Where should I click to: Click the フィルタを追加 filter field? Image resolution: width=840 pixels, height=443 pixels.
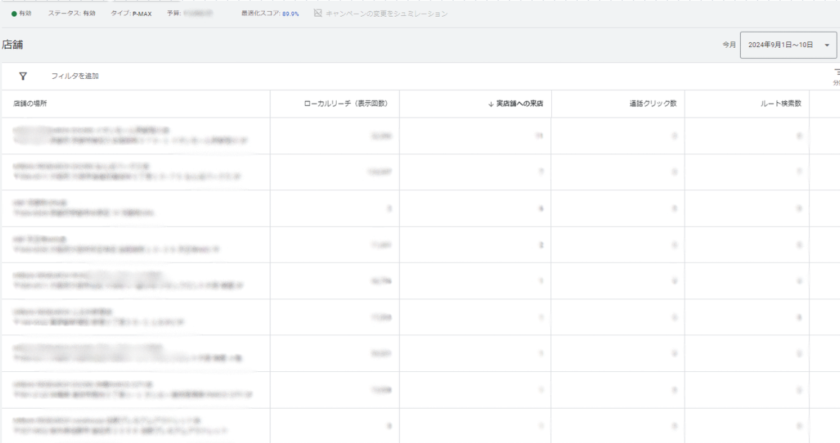(x=75, y=76)
